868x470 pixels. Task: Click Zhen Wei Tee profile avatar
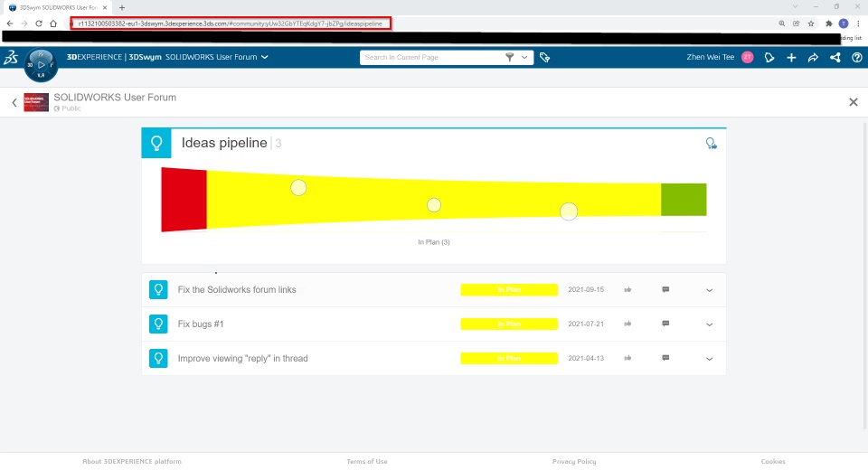pos(748,57)
